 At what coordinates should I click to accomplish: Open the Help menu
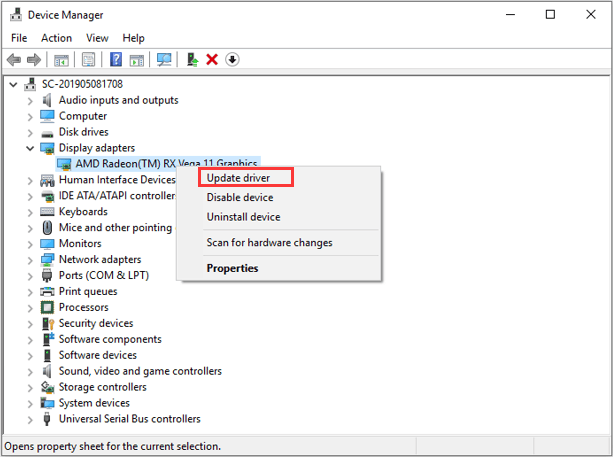click(133, 38)
